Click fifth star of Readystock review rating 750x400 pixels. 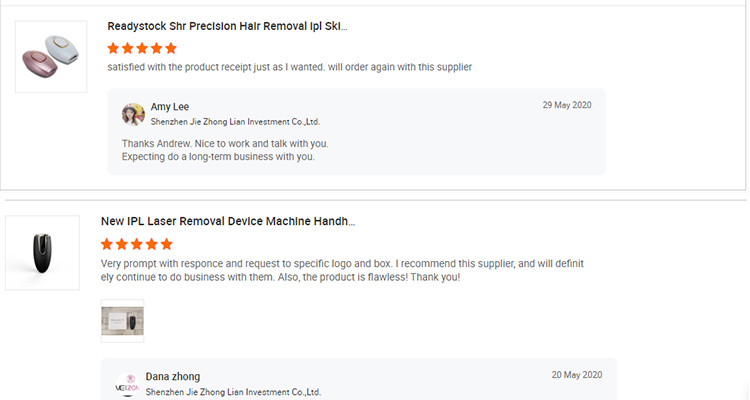pyautogui.click(x=171, y=48)
